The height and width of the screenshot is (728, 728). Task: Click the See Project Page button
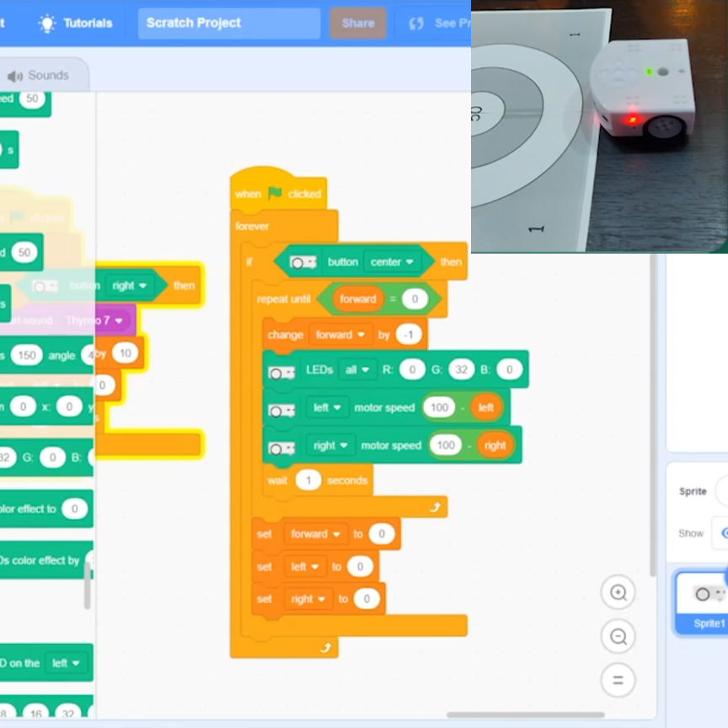pyautogui.click(x=438, y=24)
